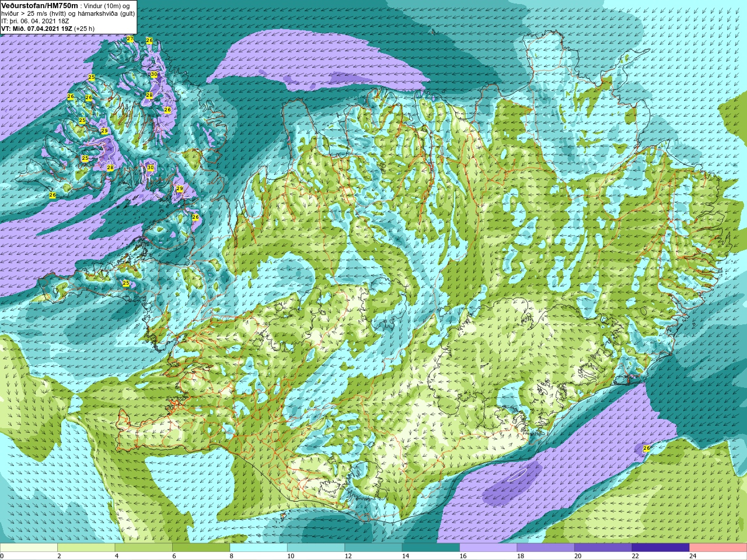Screen dimensions: 747x560
Task: Click the 10–12 m/s legend color band
Action: [316, 547]
